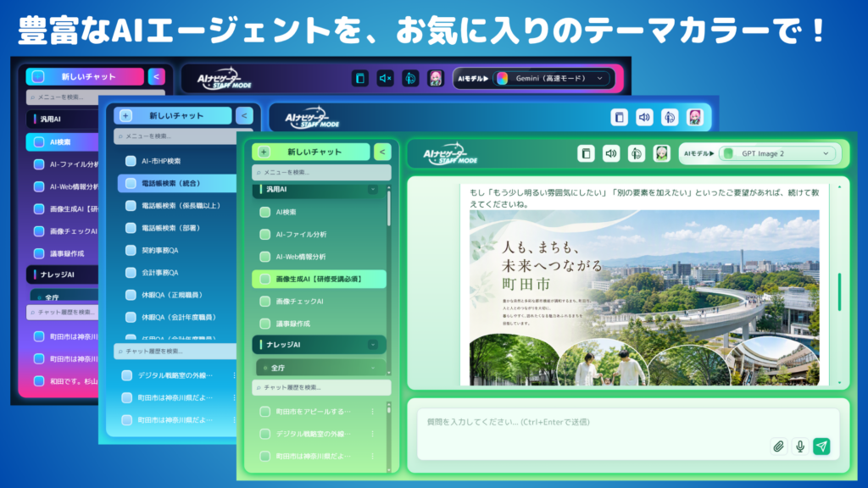
Task: Select 電話帳検索（係長職以上） in blue menu
Action: pyautogui.click(x=177, y=205)
